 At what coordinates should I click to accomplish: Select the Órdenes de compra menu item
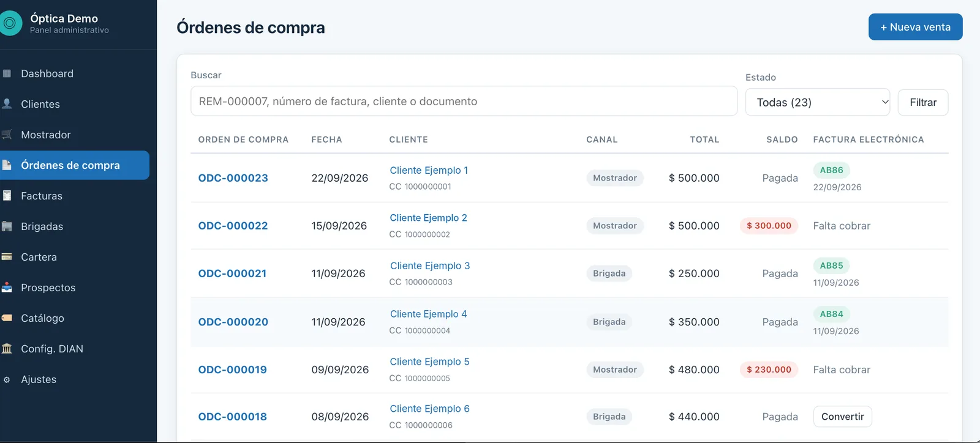point(75,165)
